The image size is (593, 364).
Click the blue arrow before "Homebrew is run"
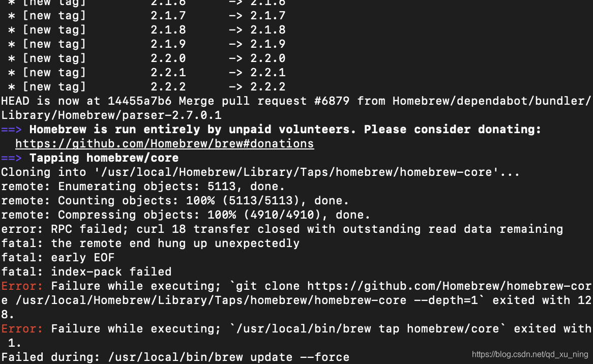tap(11, 130)
